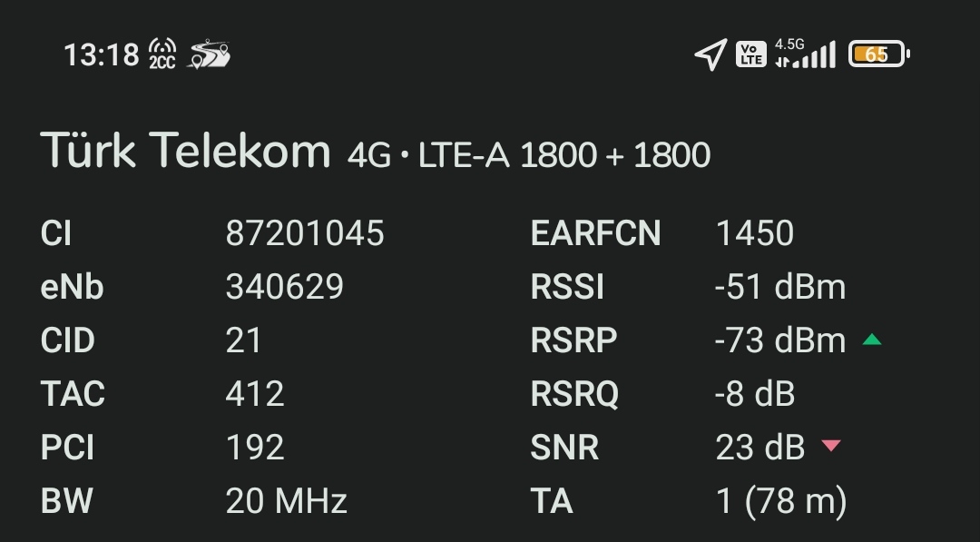This screenshot has height=542, width=980.
Task: Select the CI value 87201045
Action: pos(305,233)
